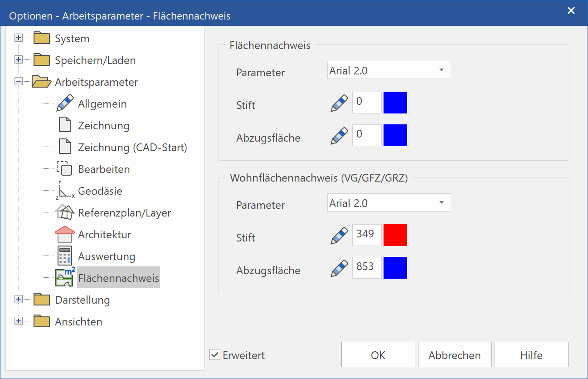Screen dimensions: 588x379
Task: Click pencil icon beside Flächennachweis Abzugsfläche
Action: click(340, 136)
